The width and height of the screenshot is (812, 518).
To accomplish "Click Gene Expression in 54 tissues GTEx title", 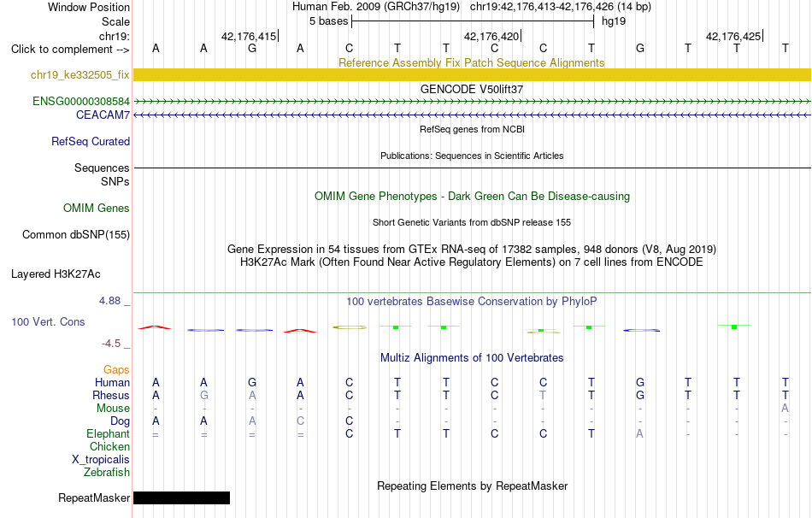I will coord(472,249).
